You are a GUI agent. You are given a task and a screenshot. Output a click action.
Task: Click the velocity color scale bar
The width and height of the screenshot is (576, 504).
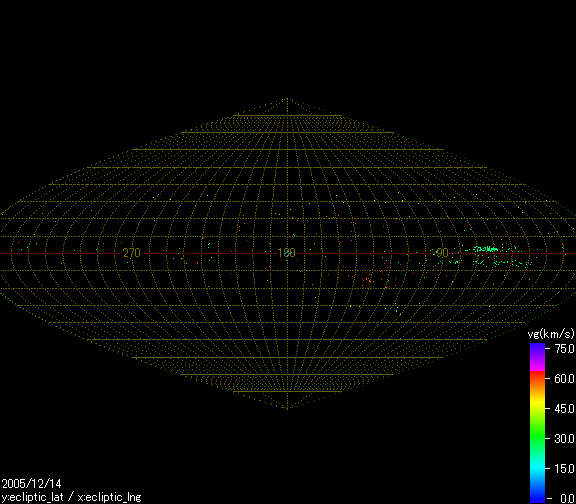(537, 424)
